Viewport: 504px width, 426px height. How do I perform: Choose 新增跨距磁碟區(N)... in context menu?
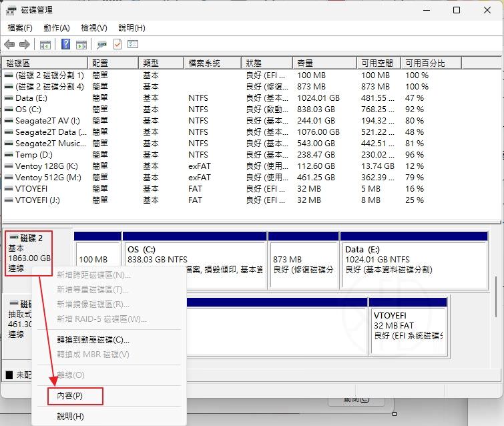pyautogui.click(x=93, y=275)
